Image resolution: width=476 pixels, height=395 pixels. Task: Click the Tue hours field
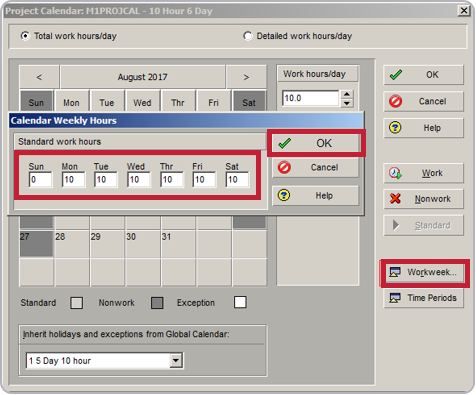coord(106,179)
